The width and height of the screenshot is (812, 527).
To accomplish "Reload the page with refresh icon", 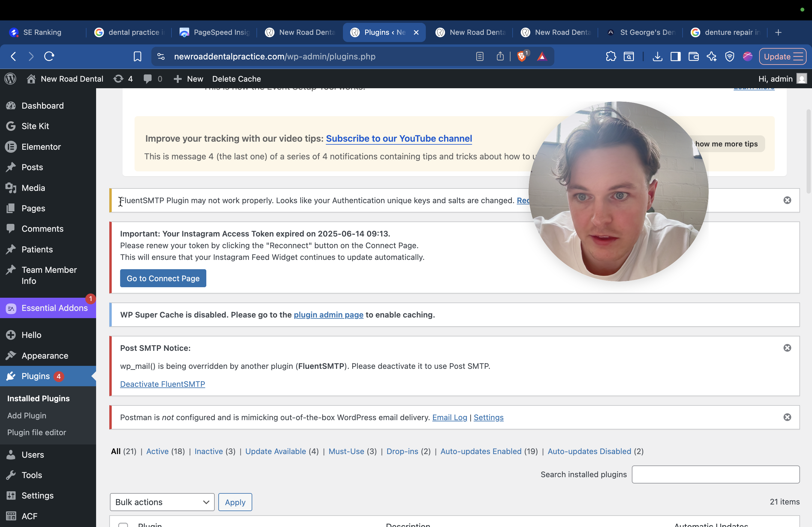I will (x=49, y=56).
